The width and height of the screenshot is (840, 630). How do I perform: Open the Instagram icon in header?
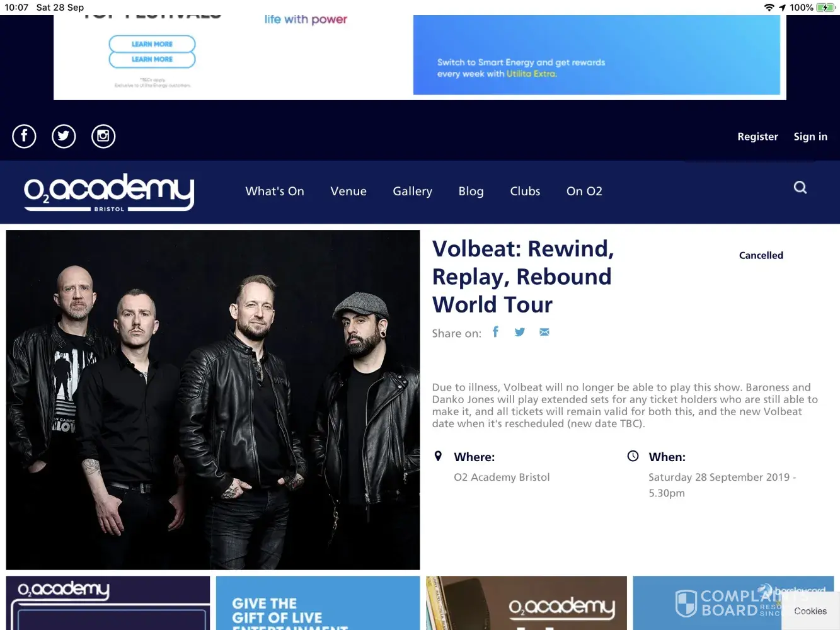pos(103,136)
